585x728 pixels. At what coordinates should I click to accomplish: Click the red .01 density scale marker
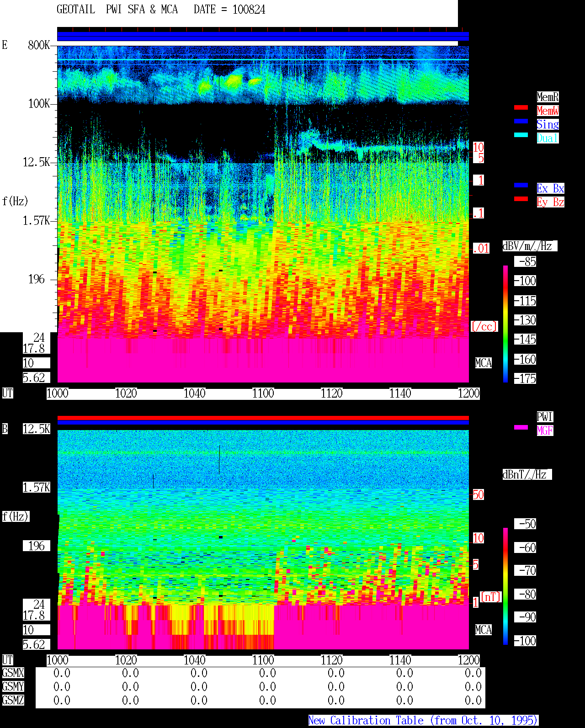(481, 249)
